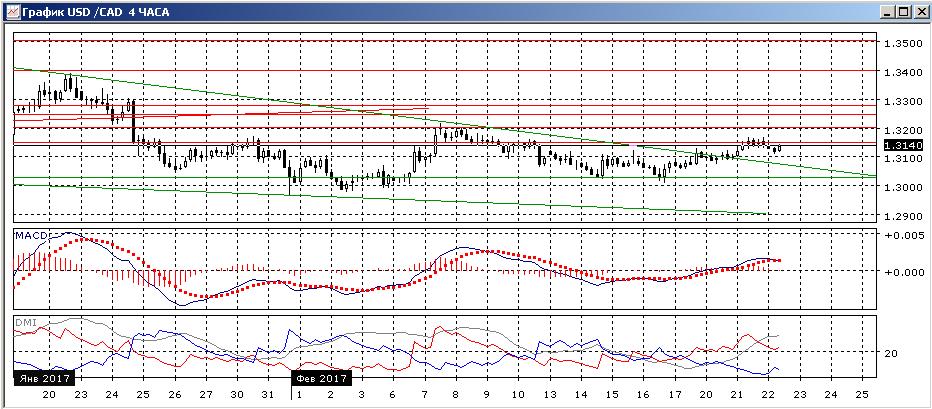The width and height of the screenshot is (932, 409).
Task: Click the +0.005 MACD scale label
Action: (x=899, y=235)
